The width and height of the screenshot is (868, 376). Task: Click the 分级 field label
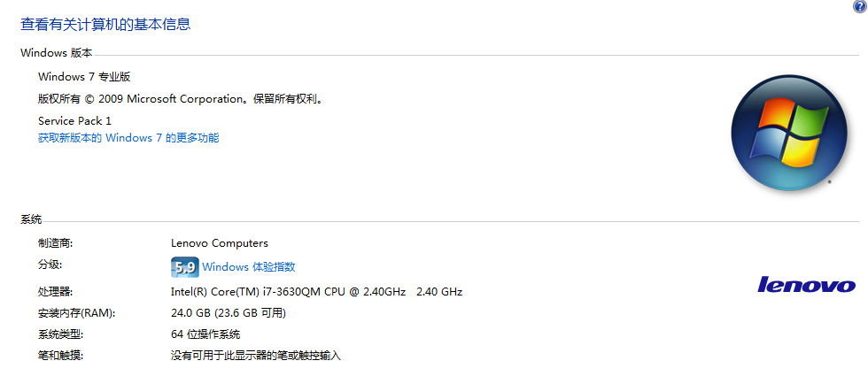pyautogui.click(x=50, y=265)
